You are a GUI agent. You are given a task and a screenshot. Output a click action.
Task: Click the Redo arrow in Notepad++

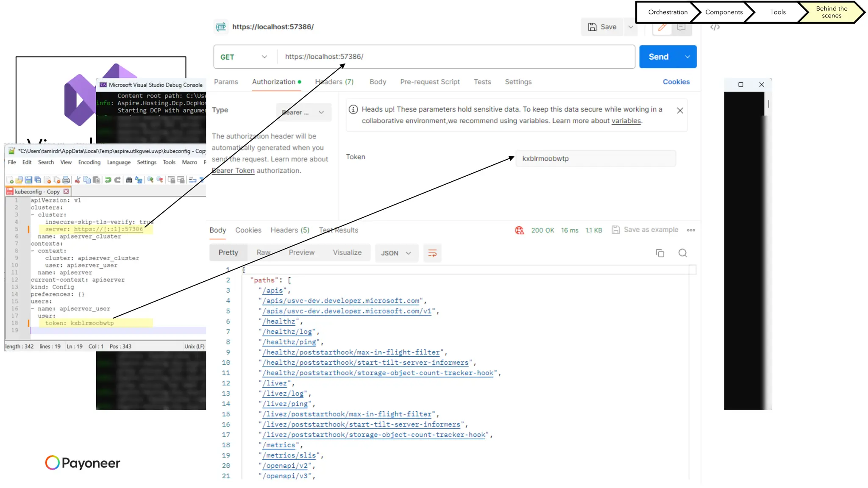(117, 180)
